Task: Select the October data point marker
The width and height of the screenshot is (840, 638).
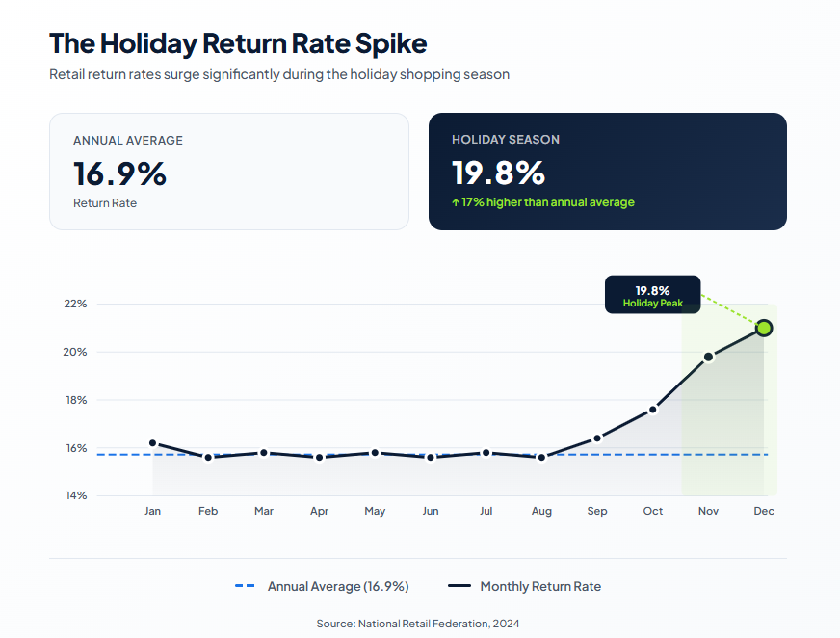Action: point(652,410)
